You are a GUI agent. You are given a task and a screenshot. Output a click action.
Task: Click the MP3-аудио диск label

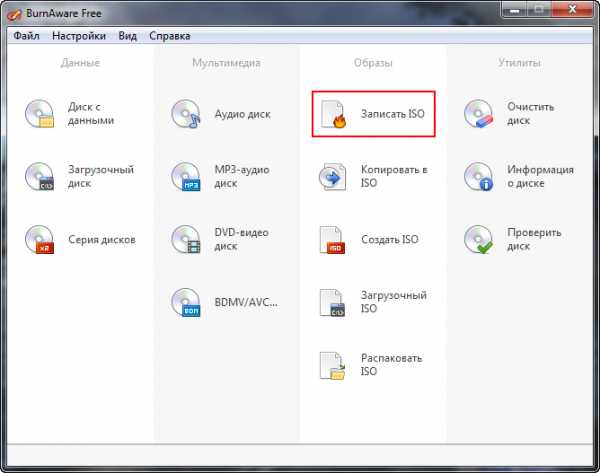(x=242, y=176)
